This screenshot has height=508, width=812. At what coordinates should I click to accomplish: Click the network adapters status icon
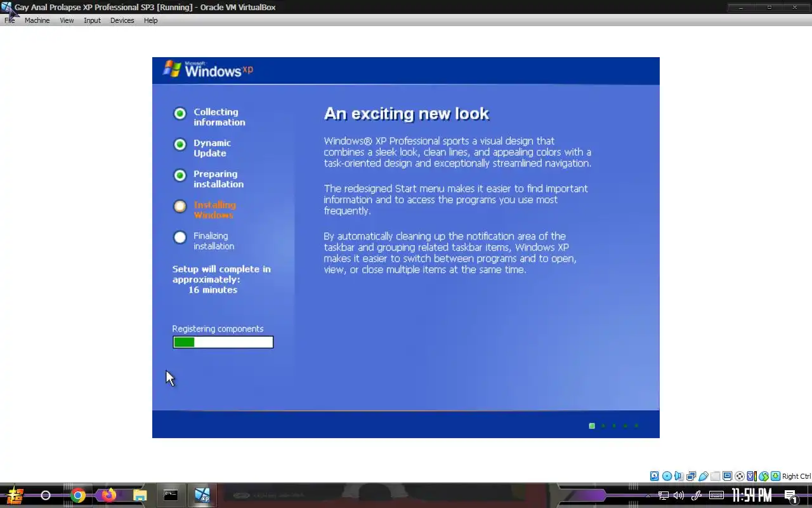[x=691, y=476]
